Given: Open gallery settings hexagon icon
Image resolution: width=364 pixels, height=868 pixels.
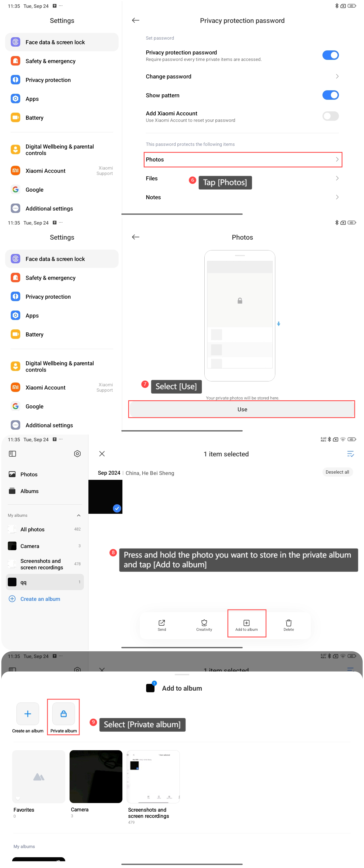Looking at the screenshot, I should click(x=77, y=453).
